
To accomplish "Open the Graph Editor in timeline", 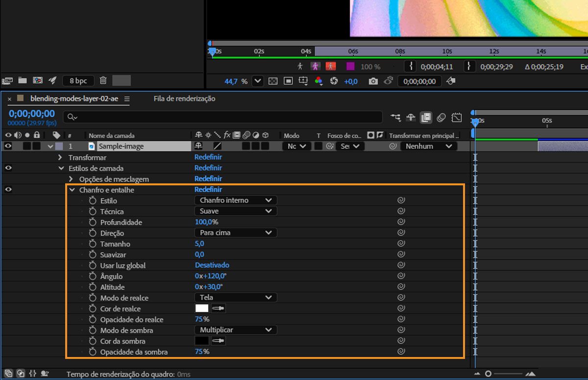I will pos(457,117).
